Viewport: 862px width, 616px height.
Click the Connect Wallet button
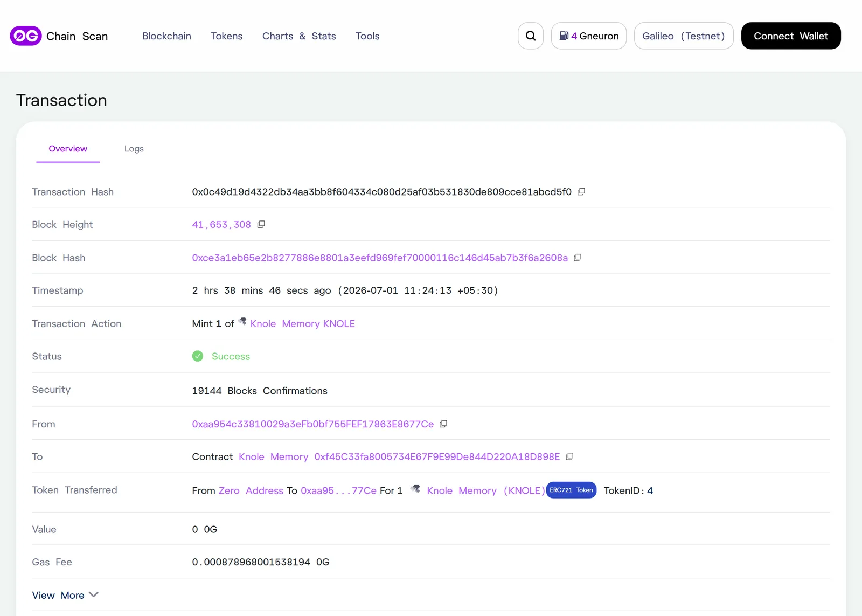[791, 36]
